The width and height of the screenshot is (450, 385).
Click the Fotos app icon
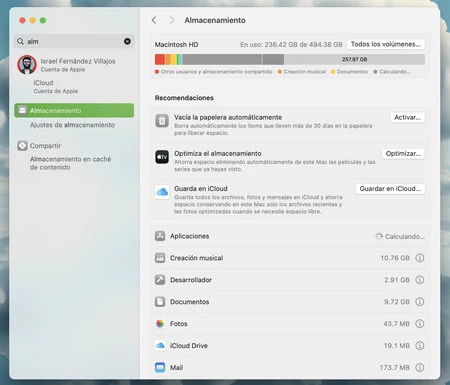click(160, 324)
